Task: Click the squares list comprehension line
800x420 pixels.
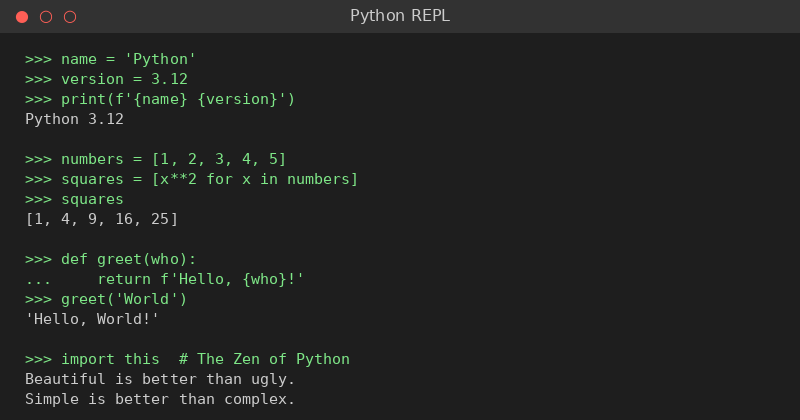Action: coord(191,179)
